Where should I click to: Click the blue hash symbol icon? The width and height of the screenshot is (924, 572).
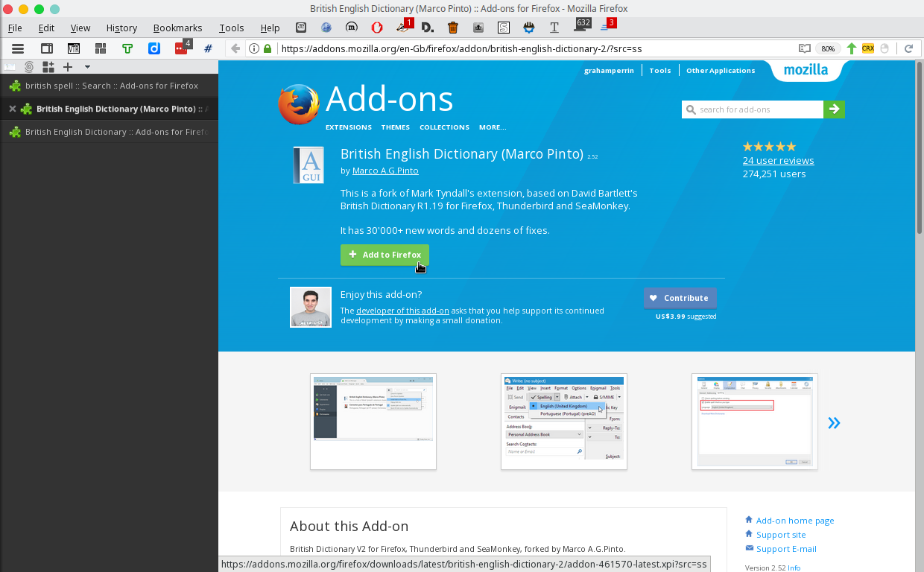pyautogui.click(x=208, y=48)
